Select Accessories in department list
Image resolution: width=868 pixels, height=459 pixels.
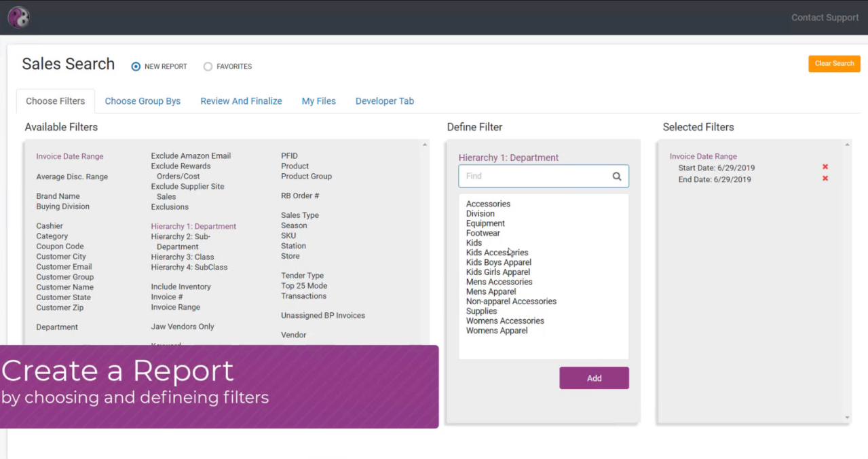[x=488, y=204]
